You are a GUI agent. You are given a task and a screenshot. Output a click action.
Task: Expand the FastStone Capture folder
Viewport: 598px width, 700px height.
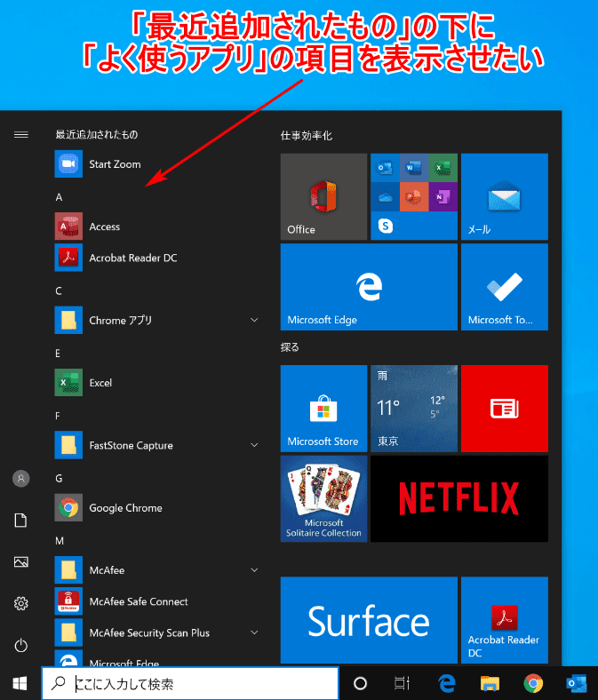254,445
